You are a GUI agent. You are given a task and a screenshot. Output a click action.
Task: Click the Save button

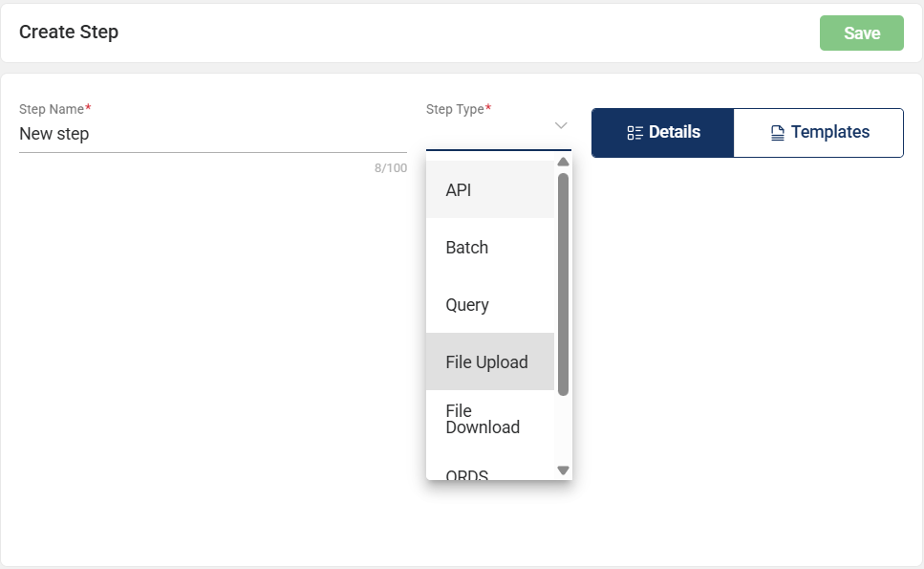[861, 33]
